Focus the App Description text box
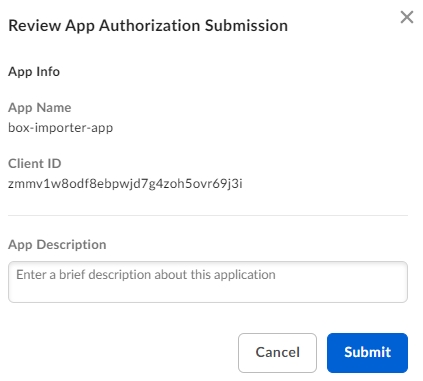 208,282
